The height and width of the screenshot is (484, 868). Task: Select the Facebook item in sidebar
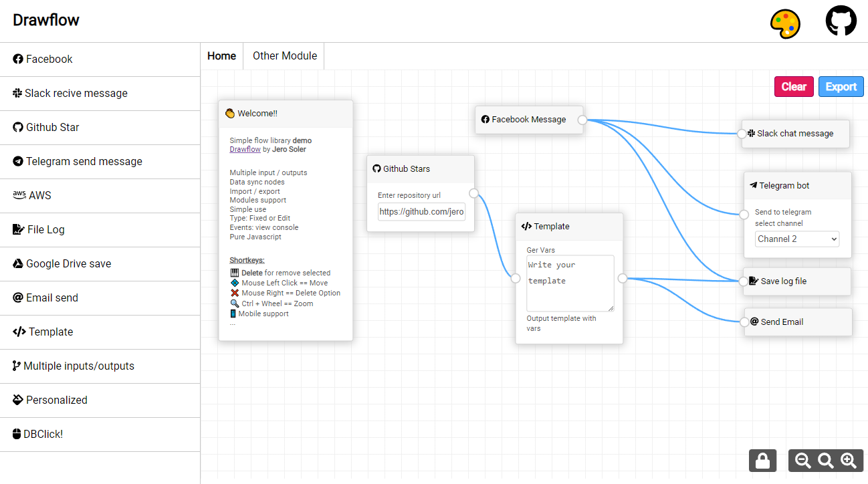[x=100, y=59]
